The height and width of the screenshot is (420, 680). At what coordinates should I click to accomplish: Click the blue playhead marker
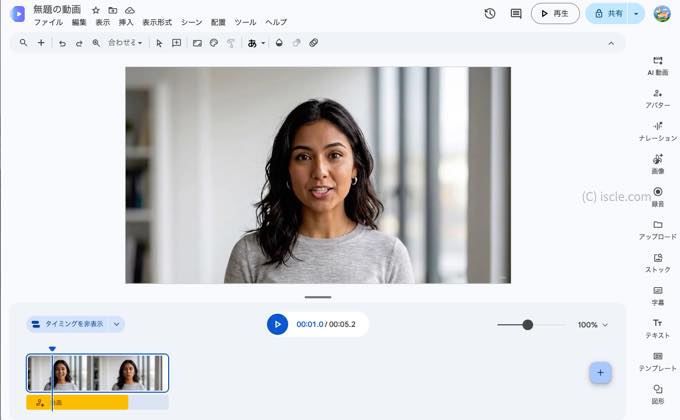pyautogui.click(x=52, y=349)
